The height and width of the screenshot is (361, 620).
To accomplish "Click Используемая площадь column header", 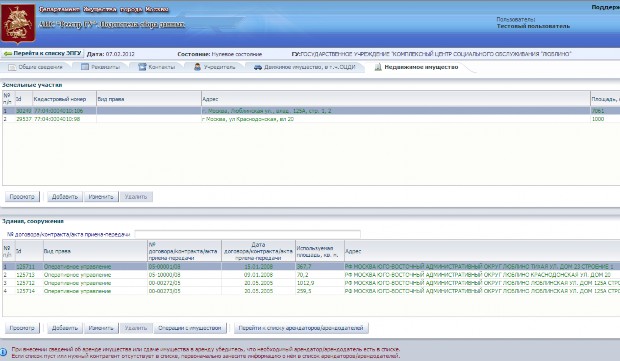I will 319,251.
